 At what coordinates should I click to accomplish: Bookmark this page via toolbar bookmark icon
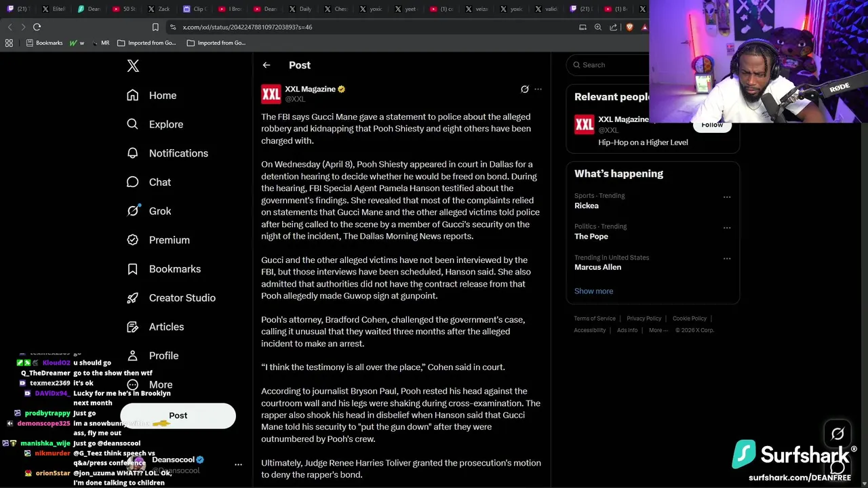(x=155, y=27)
